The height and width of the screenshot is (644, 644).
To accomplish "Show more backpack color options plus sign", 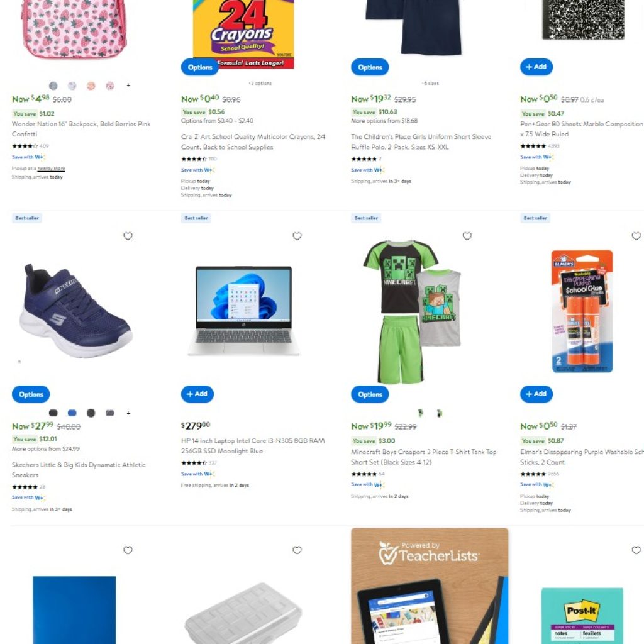I will (x=128, y=86).
